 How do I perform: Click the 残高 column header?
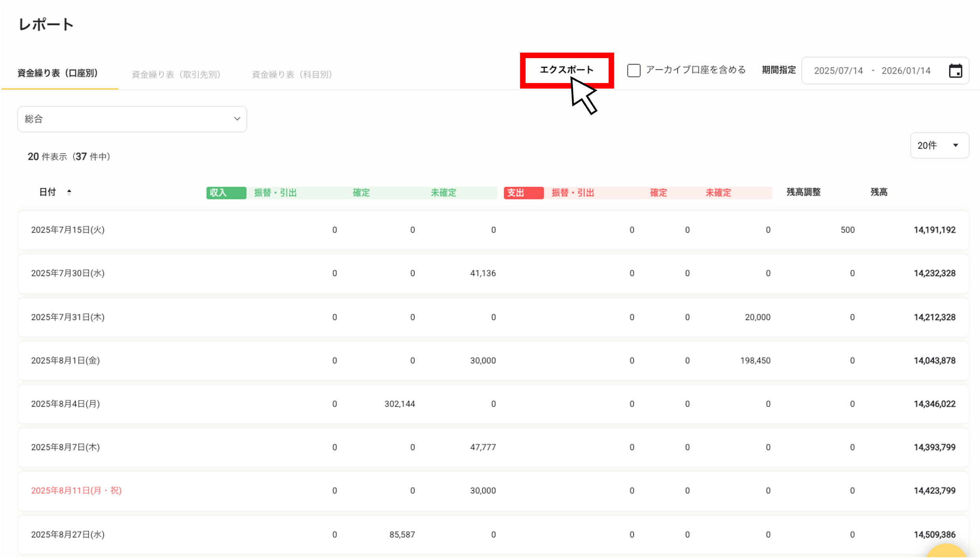(x=879, y=192)
